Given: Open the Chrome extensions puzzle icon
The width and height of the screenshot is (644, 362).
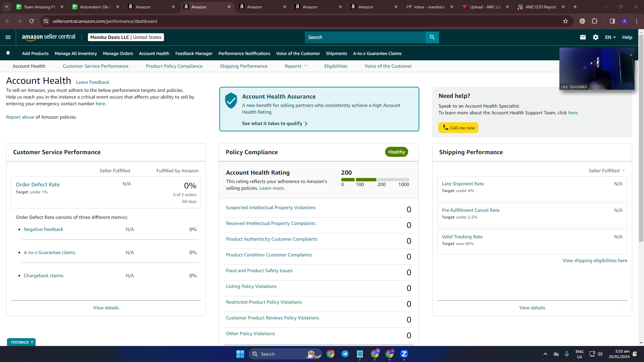Looking at the screenshot, I should pyautogui.click(x=595, y=21).
